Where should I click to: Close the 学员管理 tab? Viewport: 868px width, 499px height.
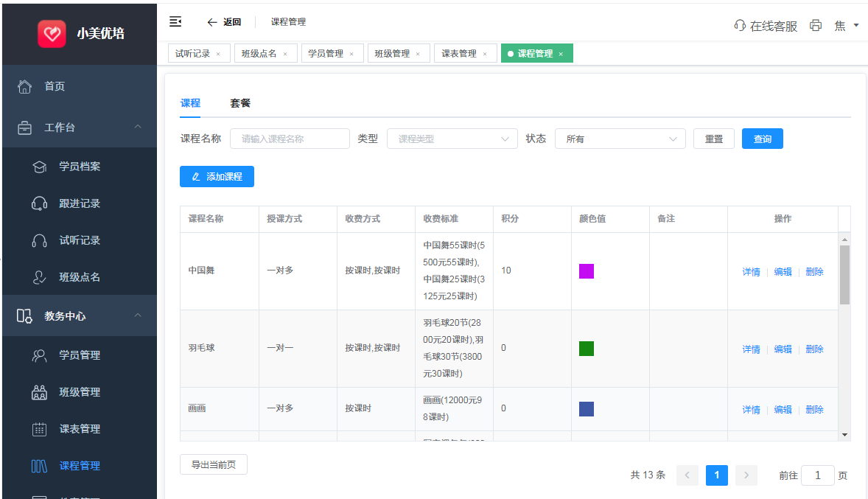(x=351, y=54)
